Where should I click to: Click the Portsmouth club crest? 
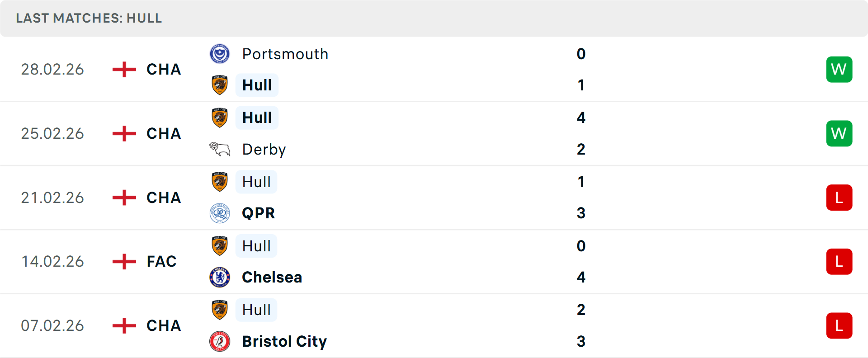[x=220, y=54]
